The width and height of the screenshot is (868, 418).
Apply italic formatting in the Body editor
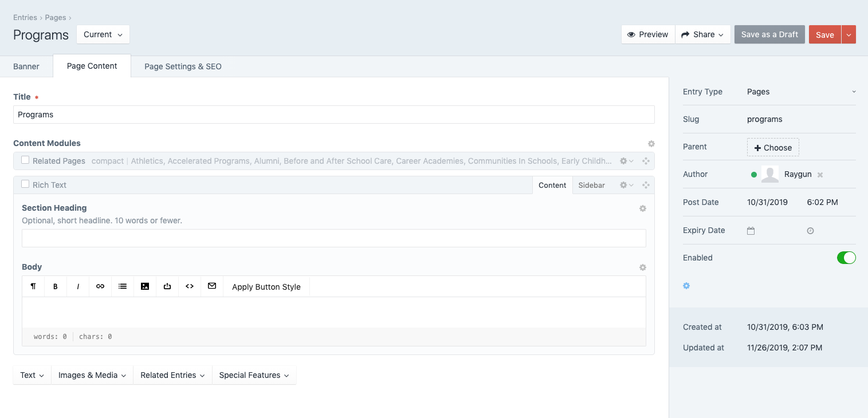click(77, 286)
